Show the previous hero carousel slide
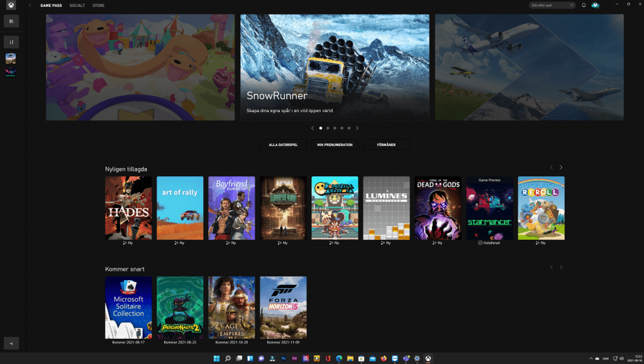This screenshot has height=364, width=644. pos(313,128)
